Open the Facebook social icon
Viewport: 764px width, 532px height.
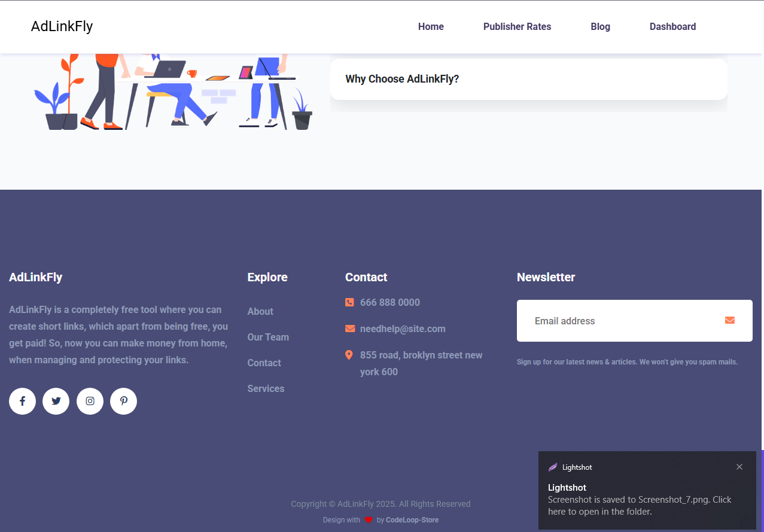22,401
